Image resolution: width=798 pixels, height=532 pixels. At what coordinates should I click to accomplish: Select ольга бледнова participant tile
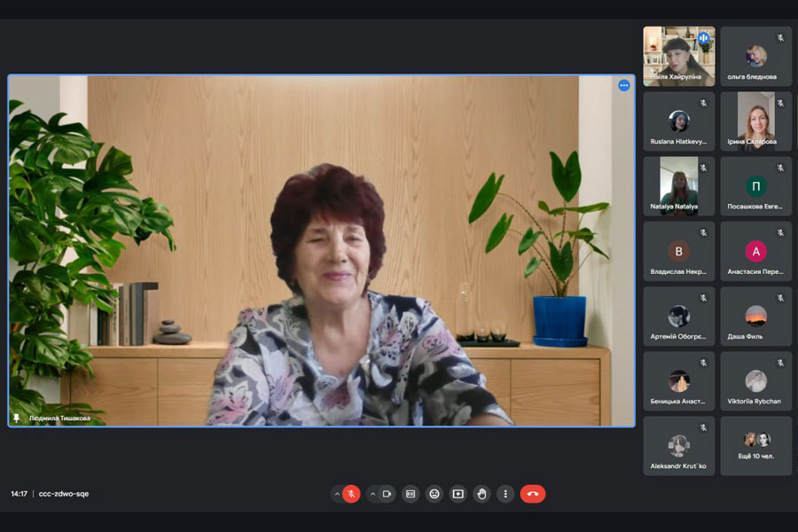tap(756, 56)
